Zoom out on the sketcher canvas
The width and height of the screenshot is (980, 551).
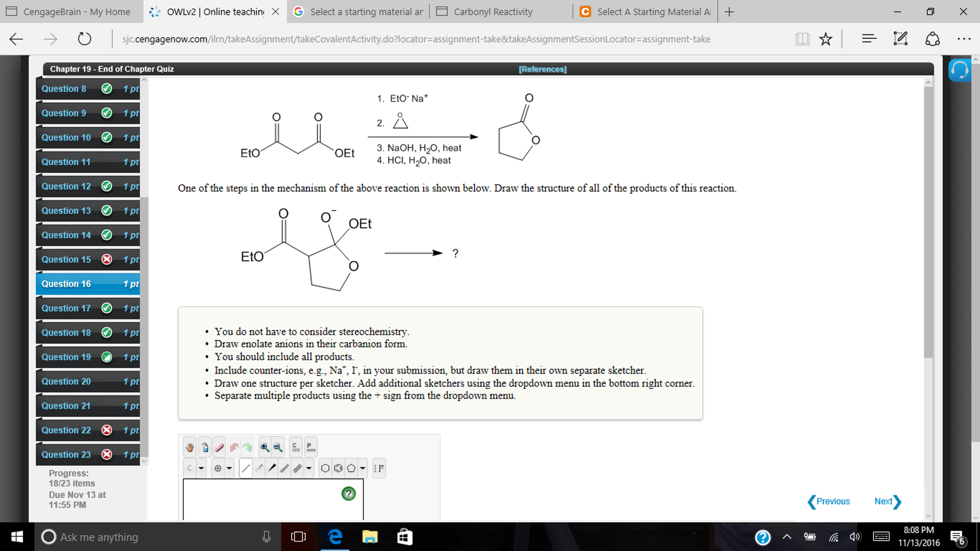click(278, 447)
